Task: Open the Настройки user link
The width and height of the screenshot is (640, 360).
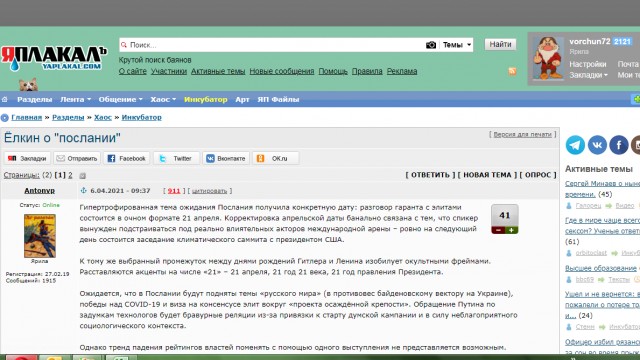Action: (x=588, y=64)
